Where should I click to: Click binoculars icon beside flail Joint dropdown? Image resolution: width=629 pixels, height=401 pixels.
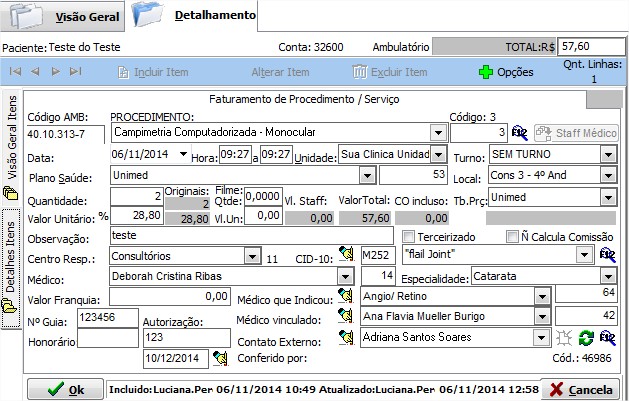(x=606, y=255)
